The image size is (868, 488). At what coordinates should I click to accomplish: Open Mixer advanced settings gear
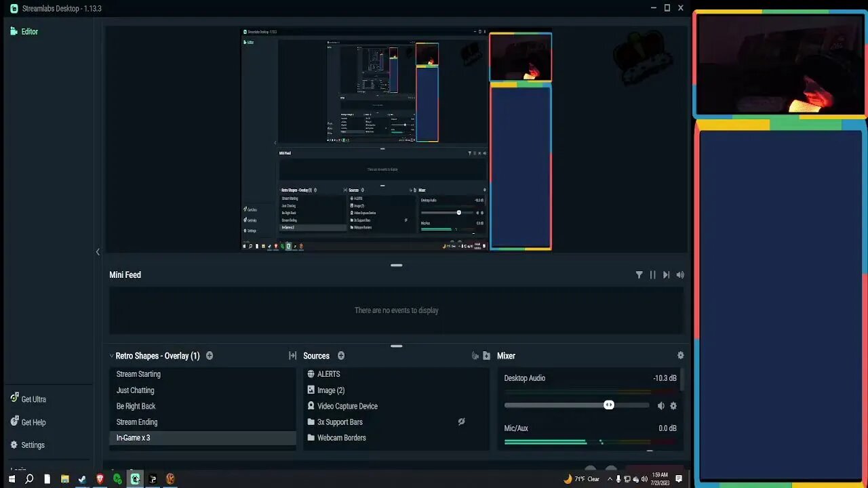(x=681, y=356)
